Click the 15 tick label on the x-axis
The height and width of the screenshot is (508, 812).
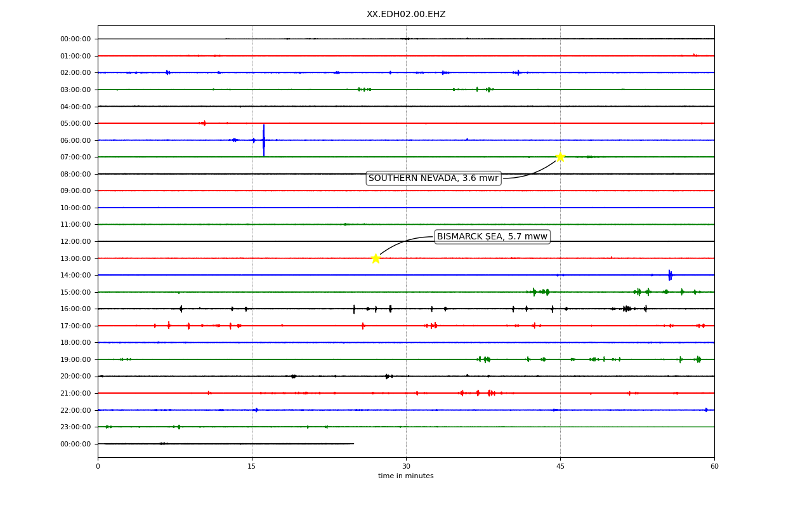click(x=252, y=467)
